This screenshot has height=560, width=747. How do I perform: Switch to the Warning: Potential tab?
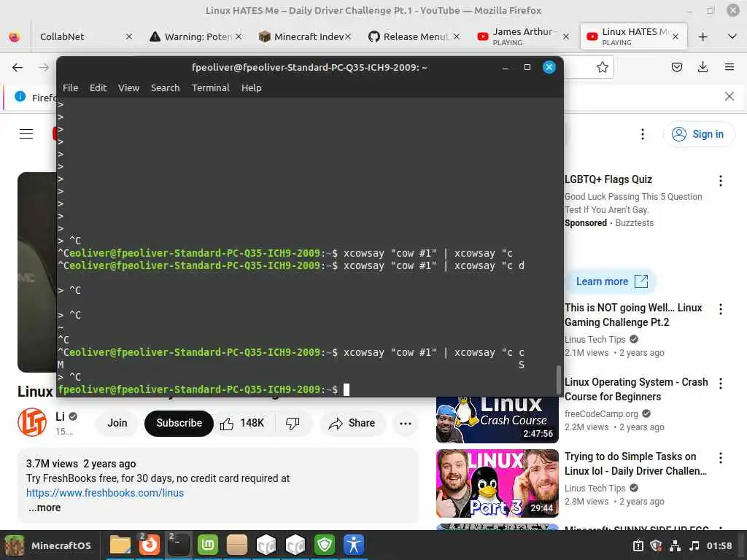tap(196, 36)
